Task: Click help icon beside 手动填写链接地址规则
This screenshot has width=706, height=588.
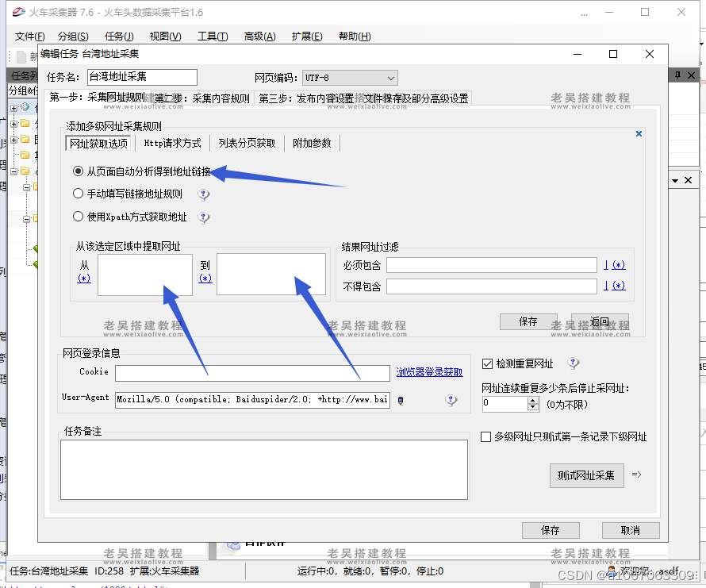Action: point(204,194)
